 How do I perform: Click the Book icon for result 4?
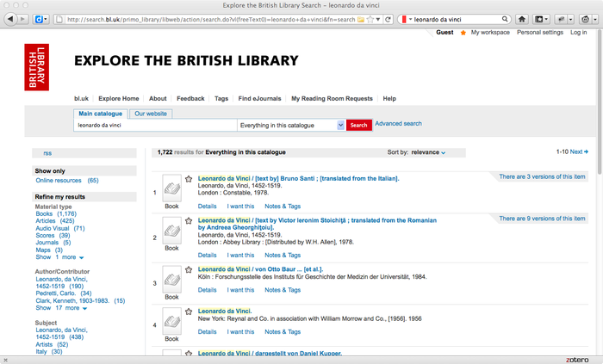pos(172,321)
